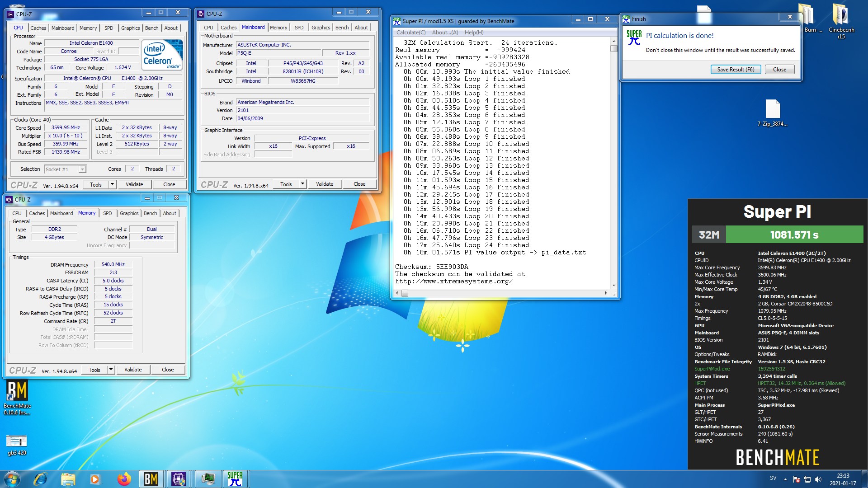The width and height of the screenshot is (868, 488).
Task: Click Tools button in CPU-Z Mainboard window
Action: tap(286, 184)
